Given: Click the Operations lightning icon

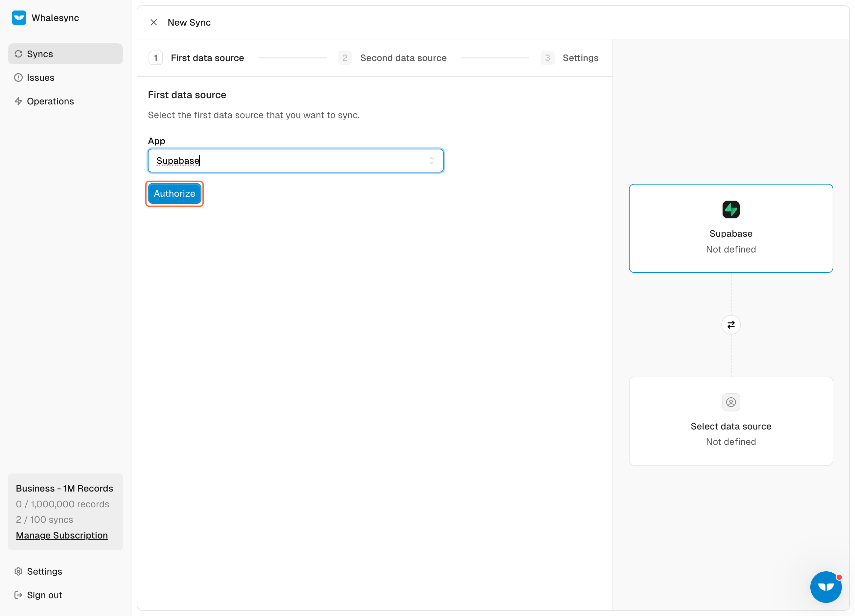Looking at the screenshot, I should coord(18,101).
